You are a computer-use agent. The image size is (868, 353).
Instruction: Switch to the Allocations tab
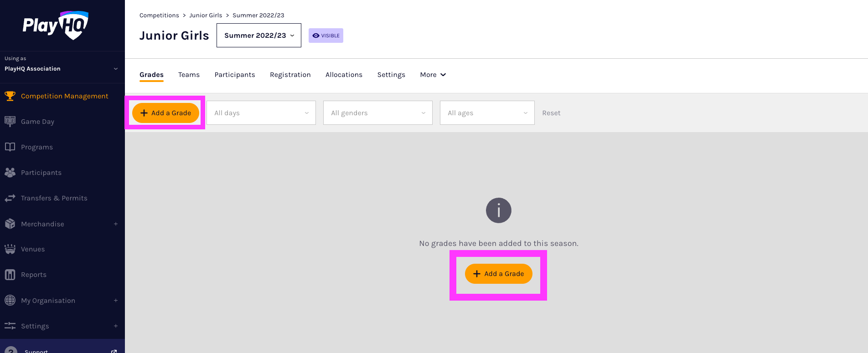344,75
